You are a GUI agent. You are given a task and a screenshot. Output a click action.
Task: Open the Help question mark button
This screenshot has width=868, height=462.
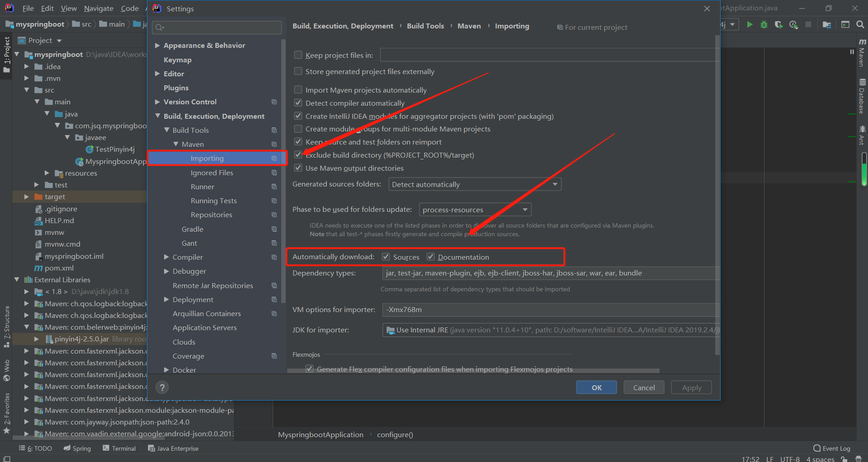pos(162,387)
